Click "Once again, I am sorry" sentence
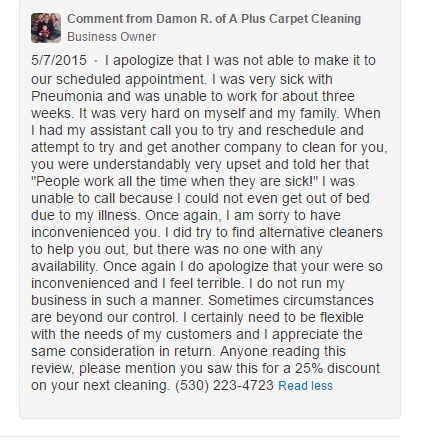Screen dimensions: 429x441 222,215
